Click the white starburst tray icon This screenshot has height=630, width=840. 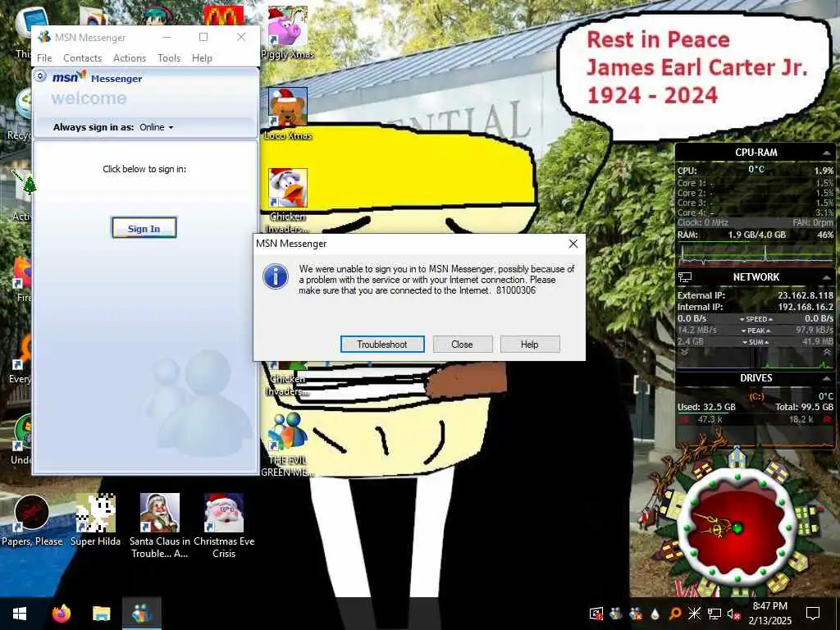[x=694, y=614]
